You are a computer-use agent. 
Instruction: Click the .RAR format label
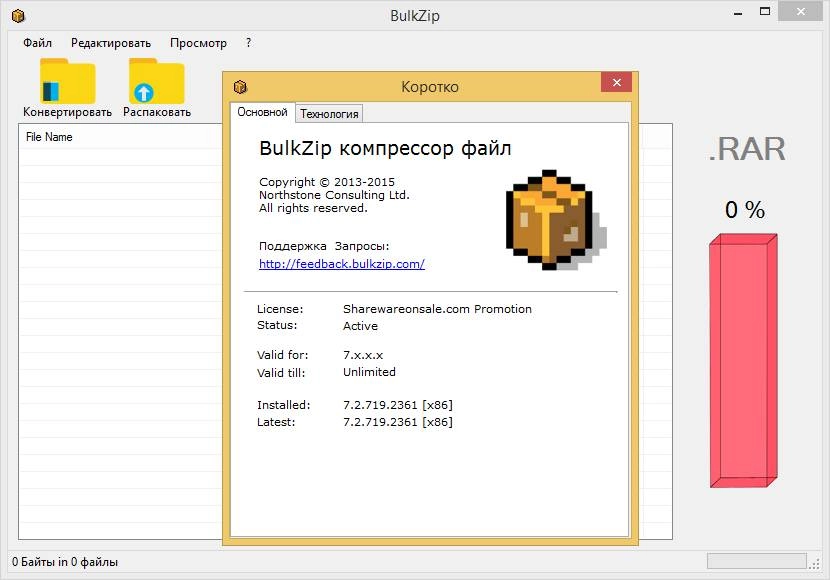(747, 149)
